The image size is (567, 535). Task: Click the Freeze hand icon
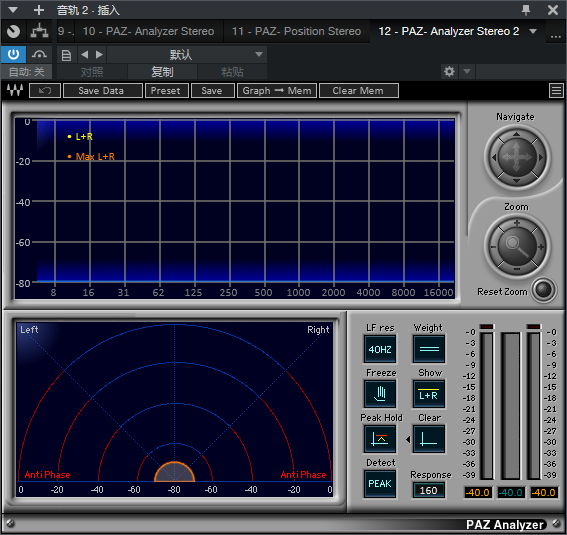pyautogui.click(x=380, y=394)
